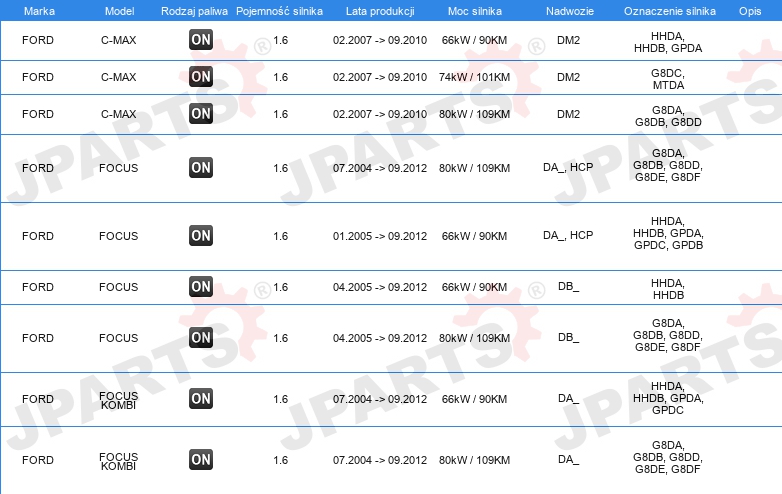This screenshot has height=494, width=782.
Task: Click the 01.2005 -> 09.2012 production years cell
Action: coord(380,236)
